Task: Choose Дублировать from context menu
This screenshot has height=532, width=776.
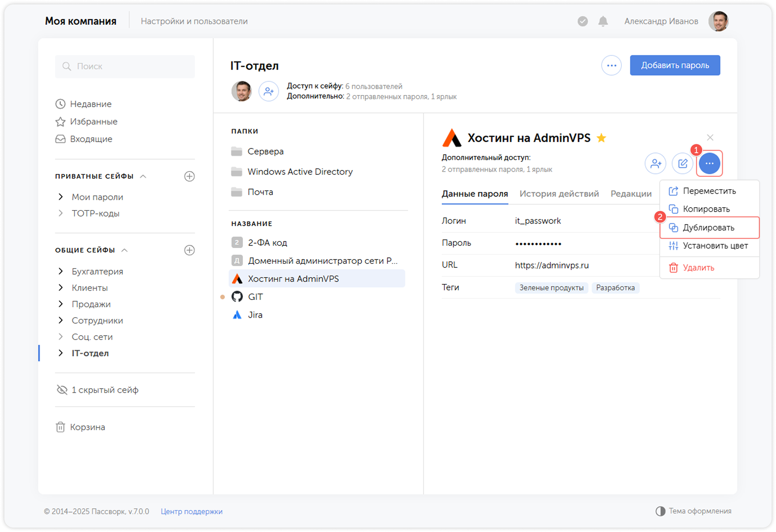Action: click(x=709, y=228)
